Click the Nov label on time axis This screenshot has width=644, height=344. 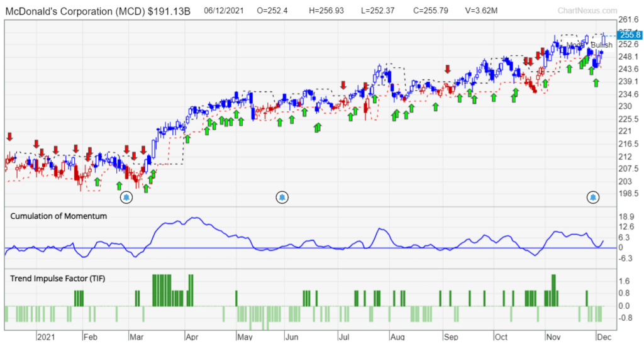click(x=553, y=337)
